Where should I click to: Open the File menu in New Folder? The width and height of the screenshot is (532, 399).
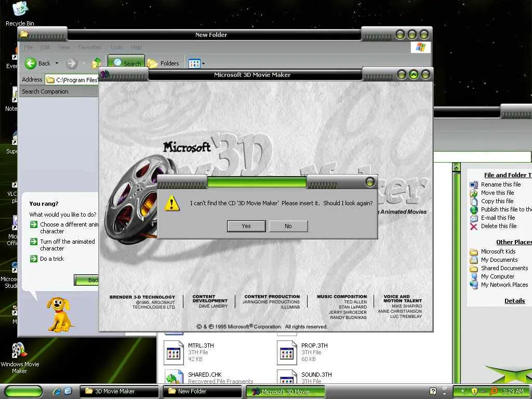pos(28,47)
